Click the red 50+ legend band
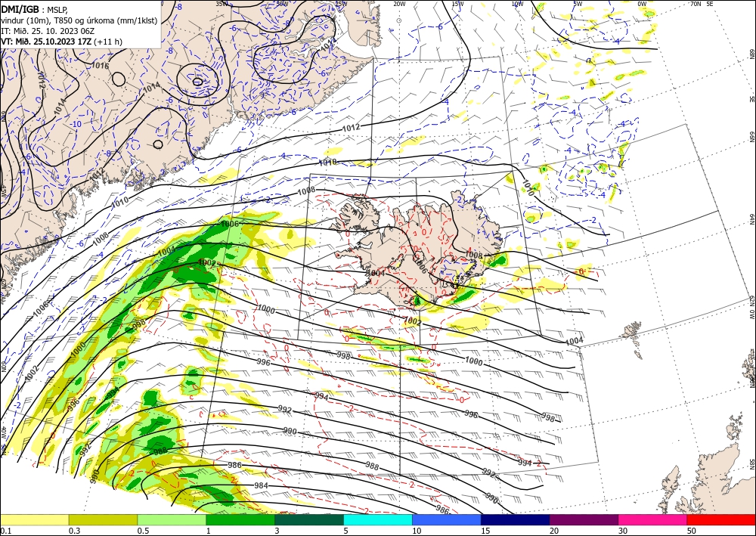756x536 pixels. pos(721,519)
